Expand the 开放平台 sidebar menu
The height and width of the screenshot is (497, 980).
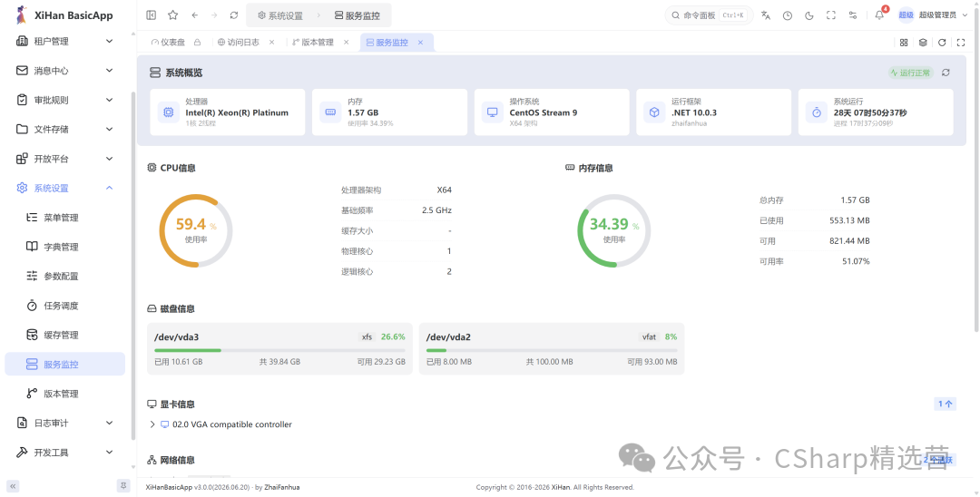point(65,159)
